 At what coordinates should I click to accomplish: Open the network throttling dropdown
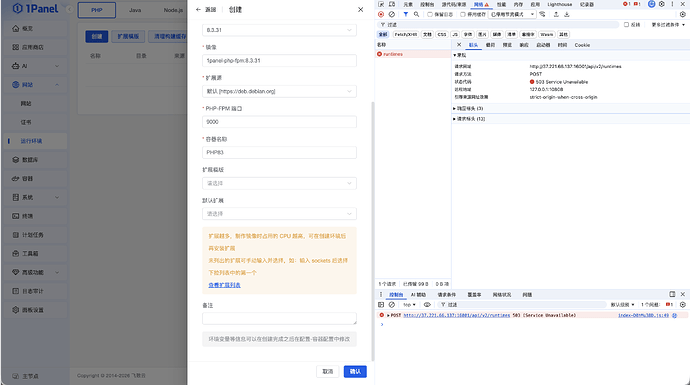(x=512, y=15)
